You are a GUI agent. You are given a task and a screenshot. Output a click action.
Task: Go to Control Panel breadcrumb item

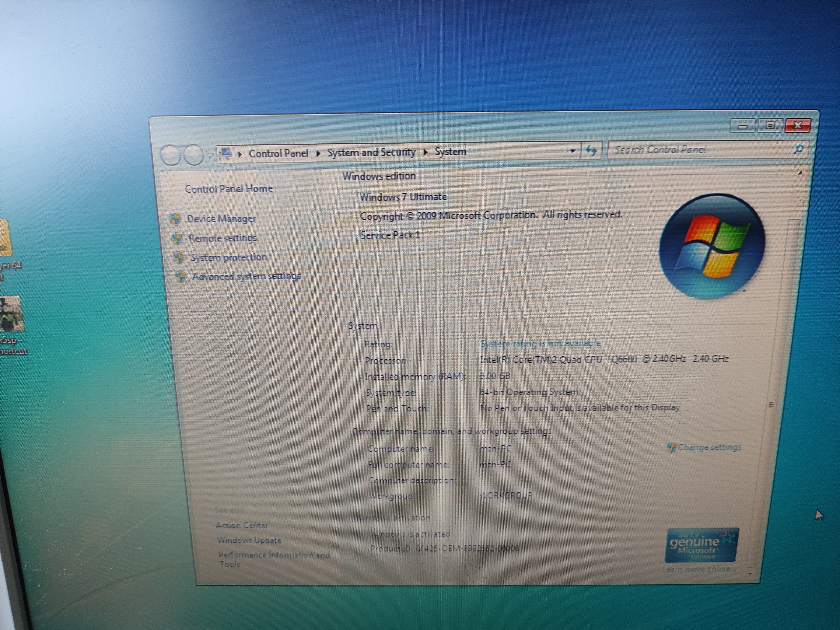tap(278, 154)
